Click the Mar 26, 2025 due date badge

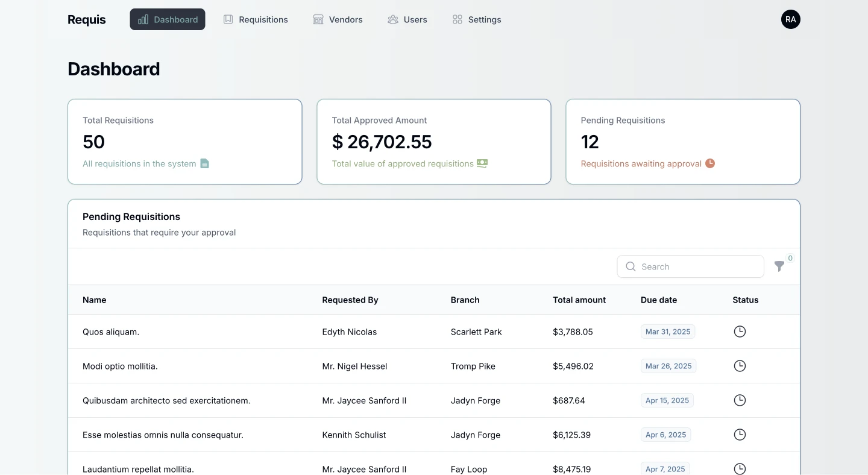[668, 366]
